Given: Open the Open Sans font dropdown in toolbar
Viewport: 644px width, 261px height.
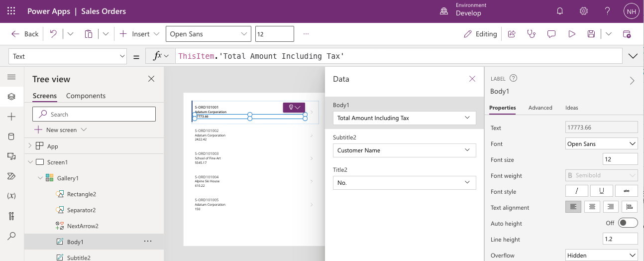Looking at the screenshot, I should (209, 34).
